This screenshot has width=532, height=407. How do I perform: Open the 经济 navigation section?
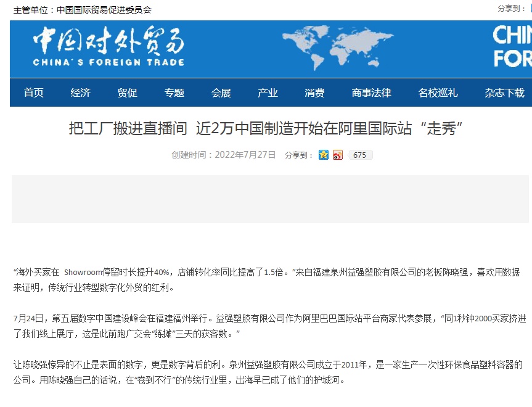[x=81, y=93]
